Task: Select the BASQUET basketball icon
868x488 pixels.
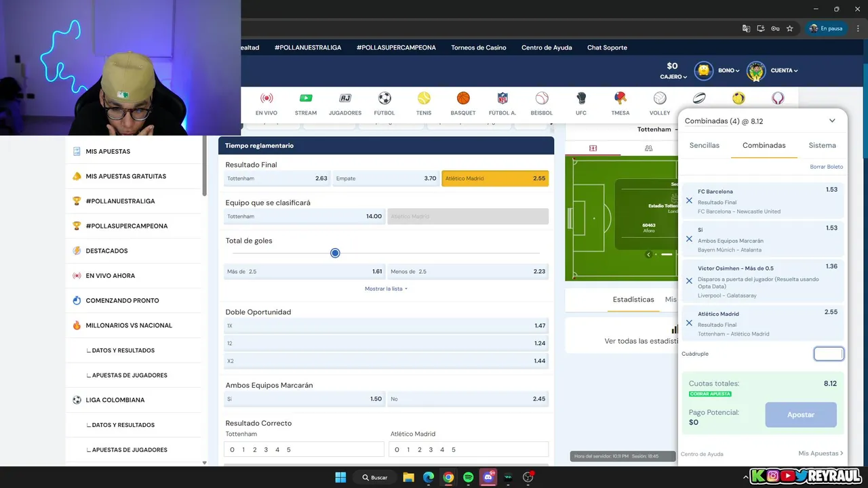Action: [463, 98]
